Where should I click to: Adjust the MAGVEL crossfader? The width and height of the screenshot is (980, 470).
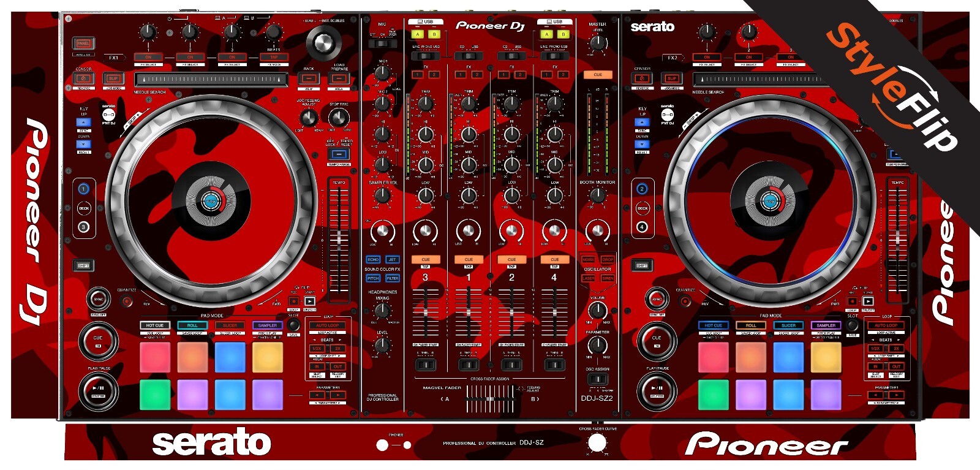pyautogui.click(x=490, y=400)
